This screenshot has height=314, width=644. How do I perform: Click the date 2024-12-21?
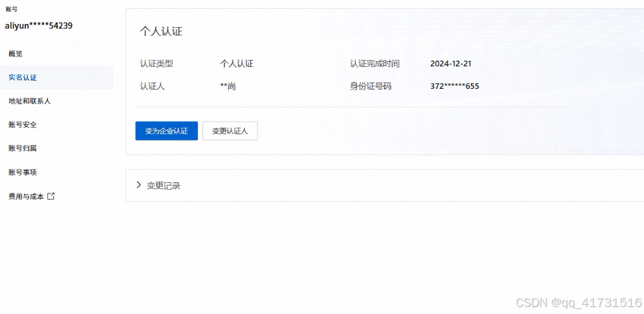[450, 64]
